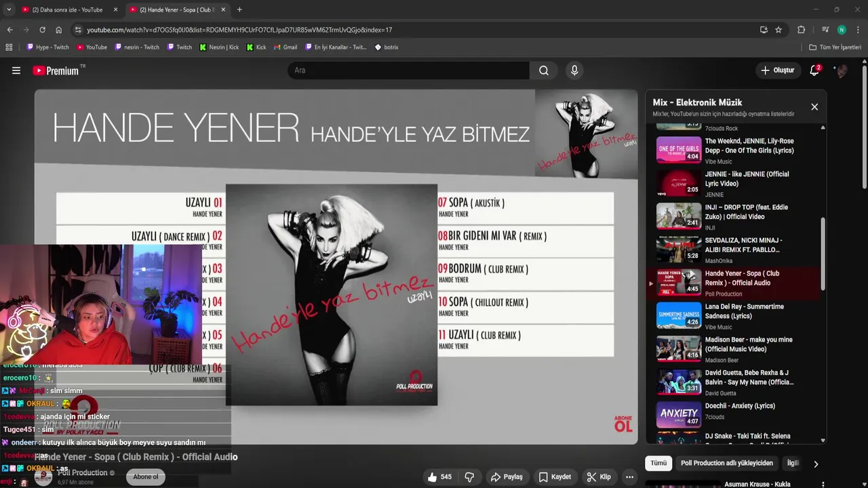This screenshot has width=868, height=488.
Task: Select Poll Production adlı yükleyiciden chip
Action: tap(727, 464)
